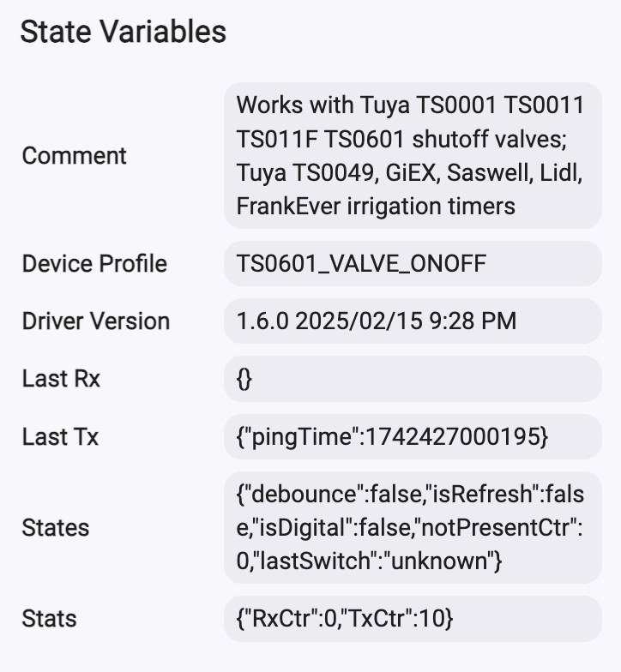Select the Device Profile label
This screenshot has height=672, width=621.
[94, 264]
